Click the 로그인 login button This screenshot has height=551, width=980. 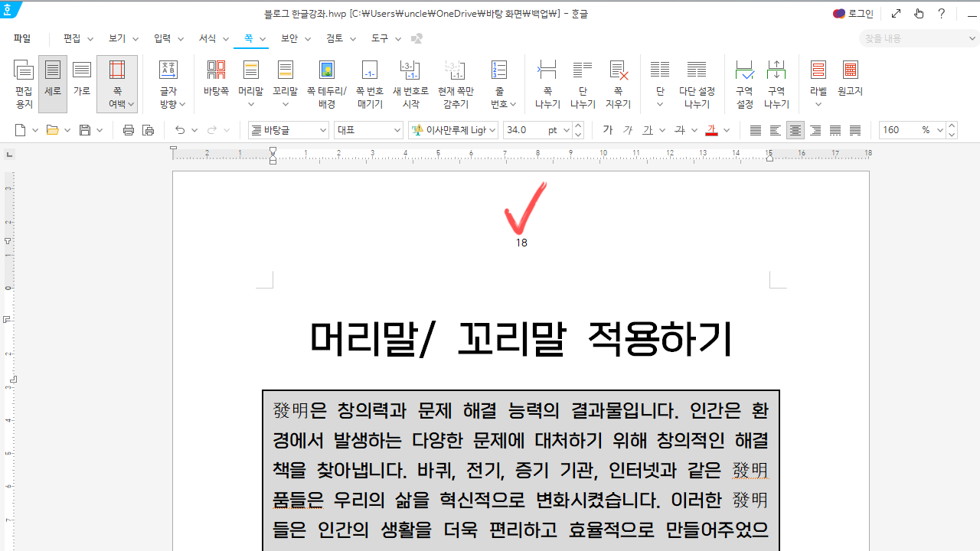click(853, 13)
